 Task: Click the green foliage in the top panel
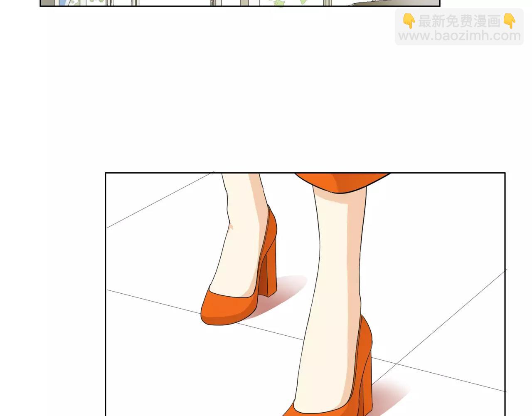tap(279, 4)
